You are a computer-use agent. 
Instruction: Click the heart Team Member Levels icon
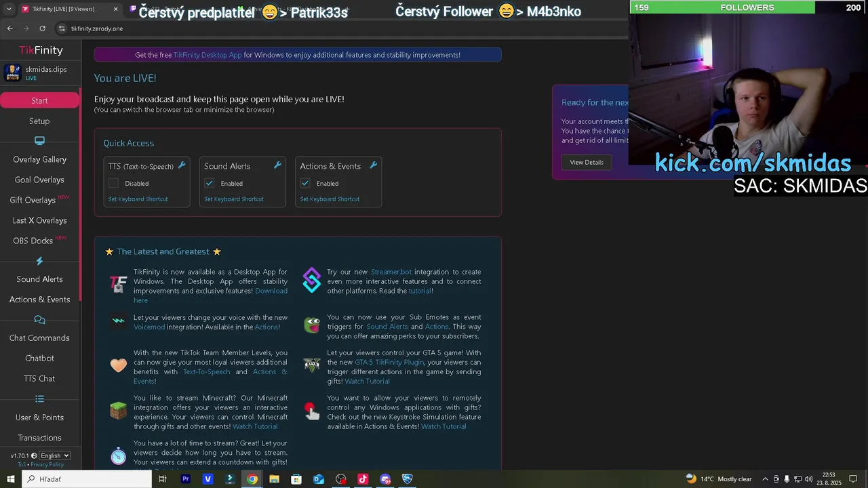pyautogui.click(x=119, y=365)
